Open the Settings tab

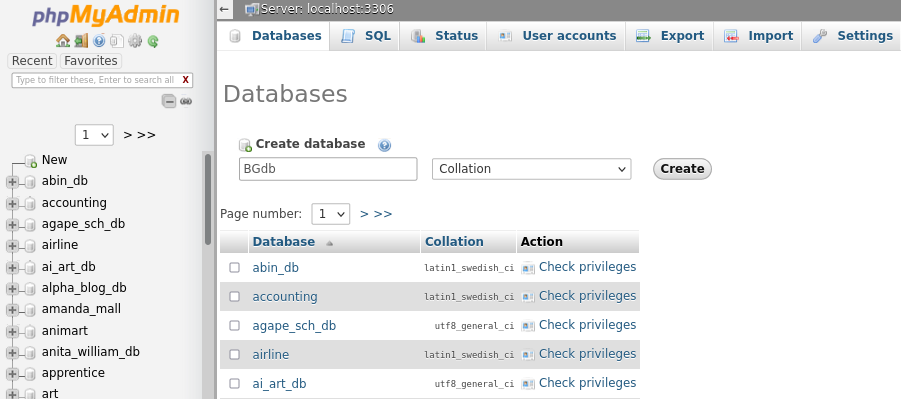852,36
